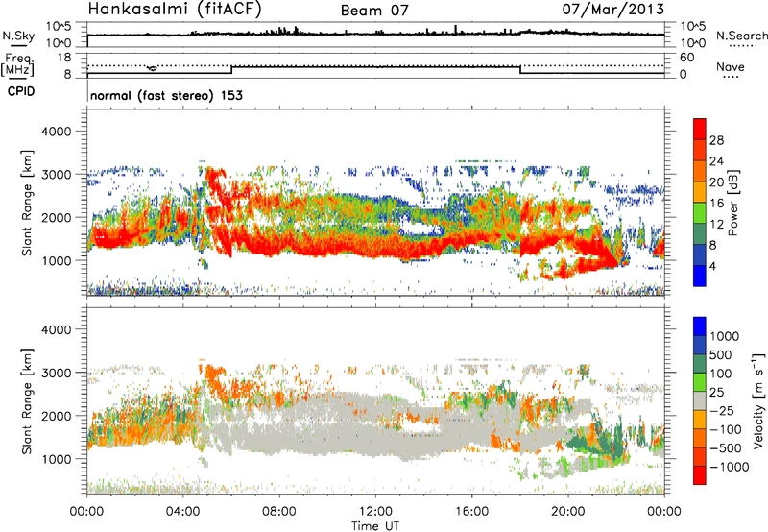The width and height of the screenshot is (768, 532).
Task: Click the blue bottom of power colorbar
Action: tap(700, 276)
